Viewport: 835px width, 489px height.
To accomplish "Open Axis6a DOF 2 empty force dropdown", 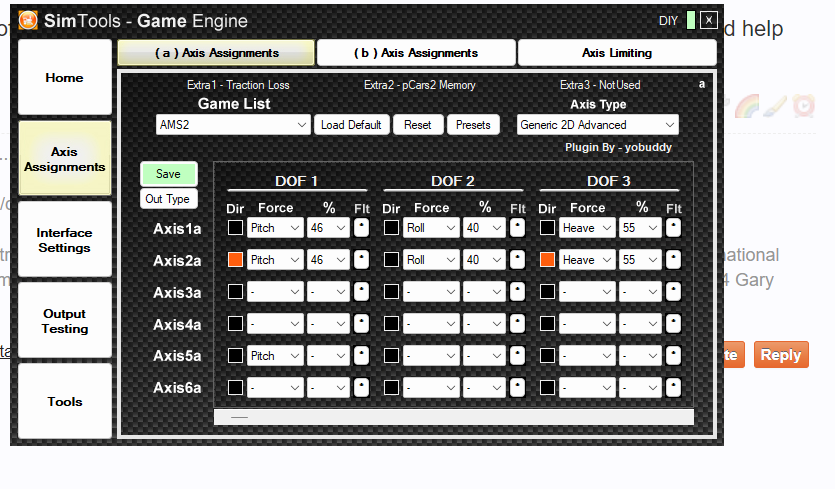I will click(x=431, y=387).
